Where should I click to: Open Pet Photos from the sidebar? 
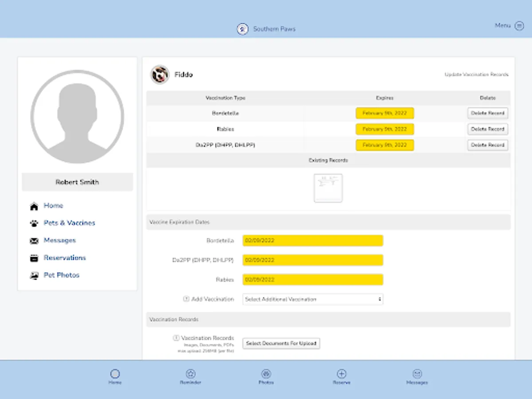tap(61, 275)
